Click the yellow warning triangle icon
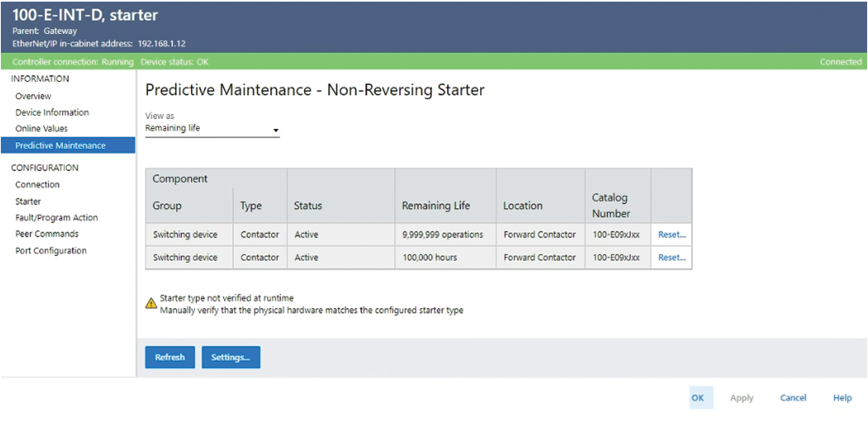Viewport: 868px width, 421px height. [151, 303]
